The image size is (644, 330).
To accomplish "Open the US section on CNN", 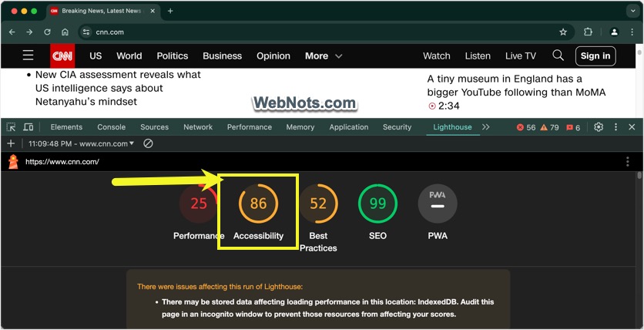I will pos(96,56).
